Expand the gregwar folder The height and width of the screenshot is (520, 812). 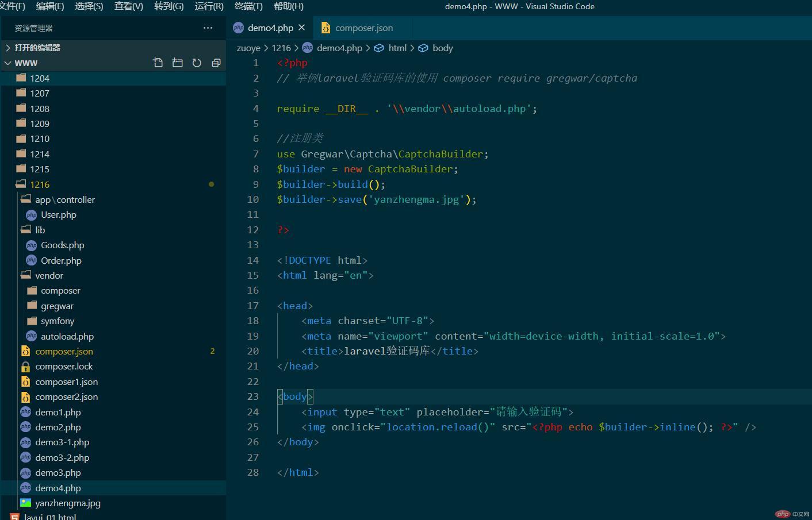tap(113, 306)
